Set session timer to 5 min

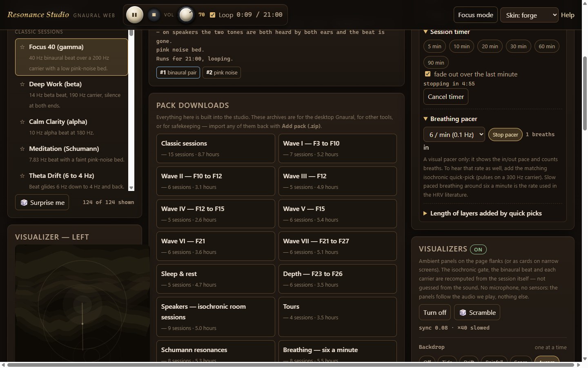click(x=434, y=46)
